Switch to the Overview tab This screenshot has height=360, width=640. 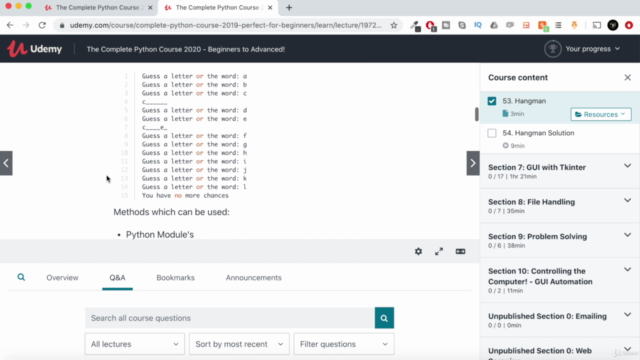pyautogui.click(x=62, y=278)
